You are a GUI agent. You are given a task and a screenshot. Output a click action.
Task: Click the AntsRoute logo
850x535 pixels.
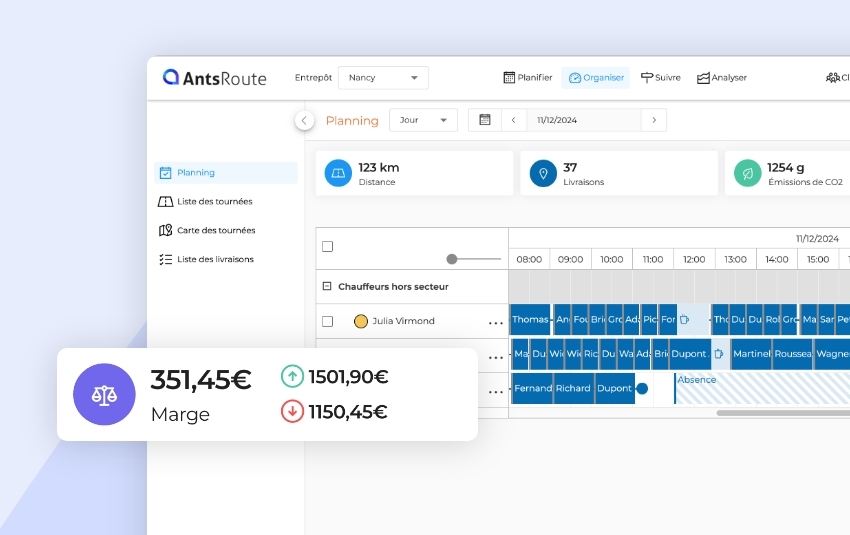point(214,78)
